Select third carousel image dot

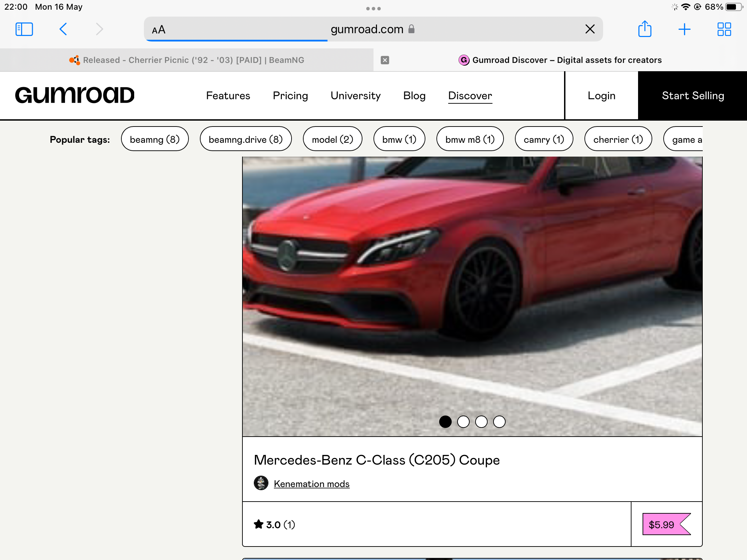tap(481, 422)
